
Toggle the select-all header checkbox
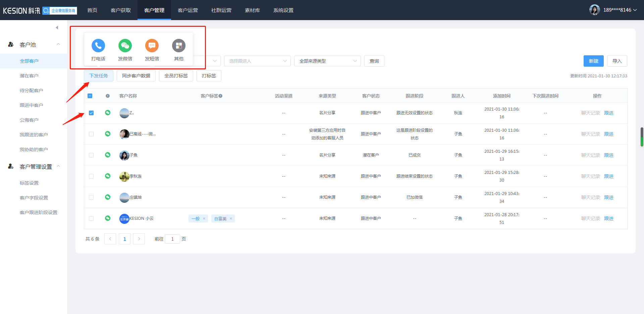(x=90, y=96)
